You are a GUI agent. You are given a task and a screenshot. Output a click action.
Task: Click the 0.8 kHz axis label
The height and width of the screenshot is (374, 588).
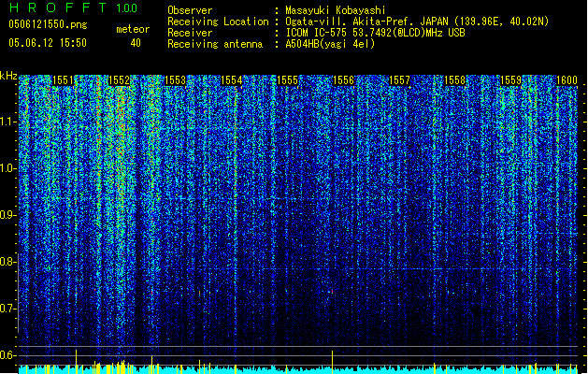[x=7, y=262]
